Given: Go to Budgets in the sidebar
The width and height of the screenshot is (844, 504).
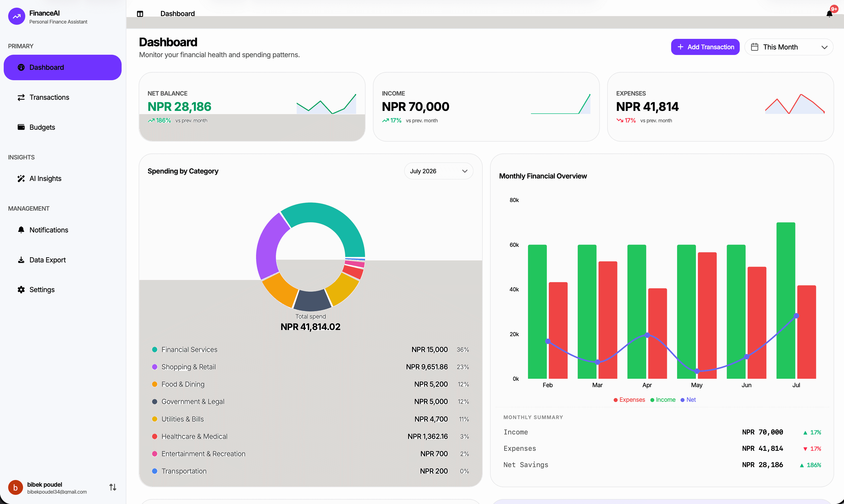Looking at the screenshot, I should pos(62,127).
